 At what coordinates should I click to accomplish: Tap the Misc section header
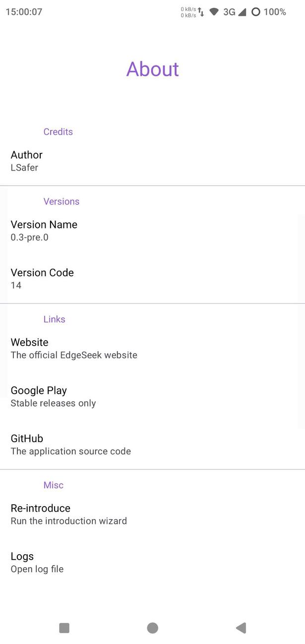(53, 485)
